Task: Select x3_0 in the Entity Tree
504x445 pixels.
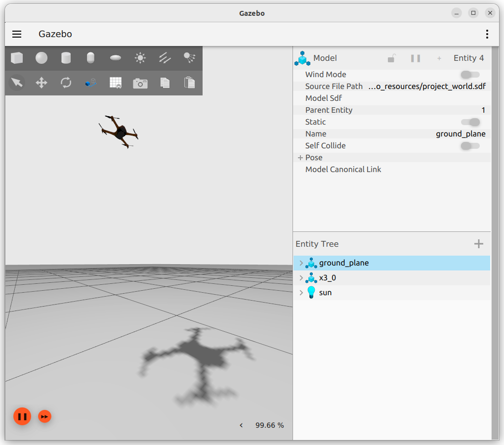Action: [x=328, y=278]
